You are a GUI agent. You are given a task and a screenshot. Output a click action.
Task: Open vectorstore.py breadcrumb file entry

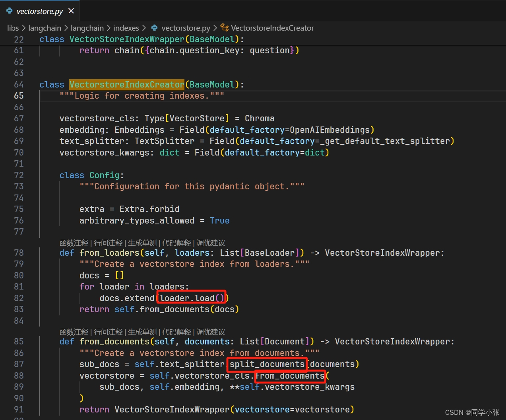(x=186, y=28)
